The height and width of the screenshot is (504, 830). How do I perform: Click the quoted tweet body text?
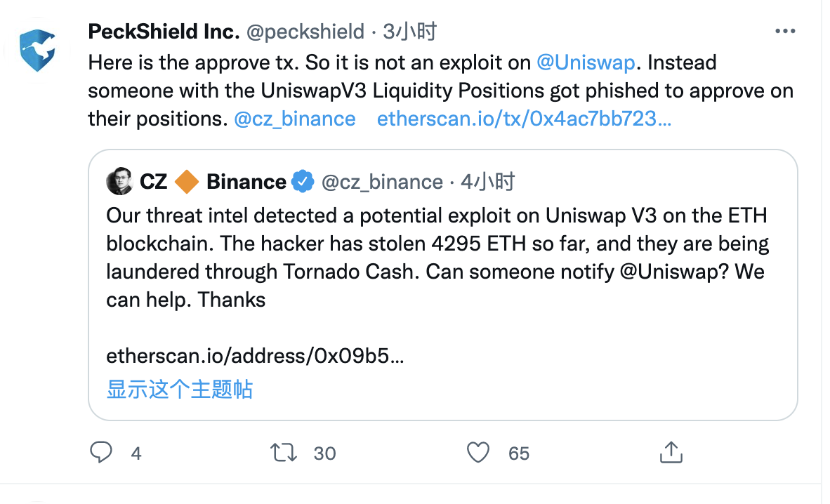[x=435, y=258]
